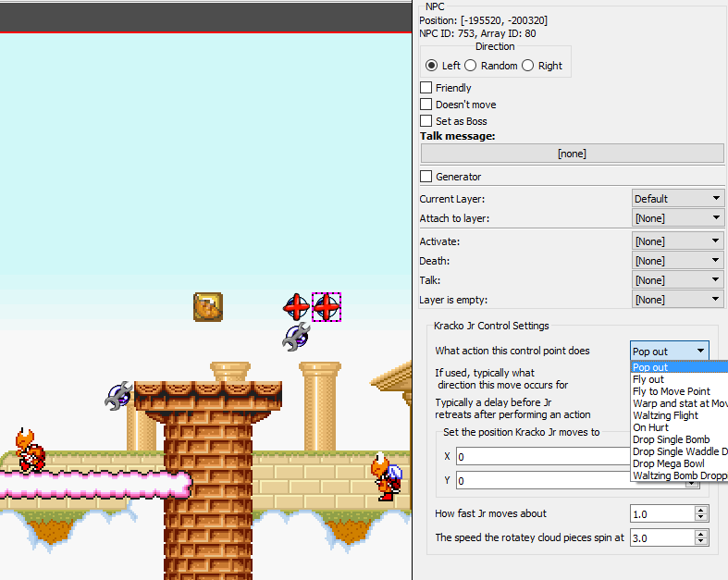Screen dimensions: 728x580
Task: Open the Attach to layer dropdown
Action: pyautogui.click(x=677, y=218)
